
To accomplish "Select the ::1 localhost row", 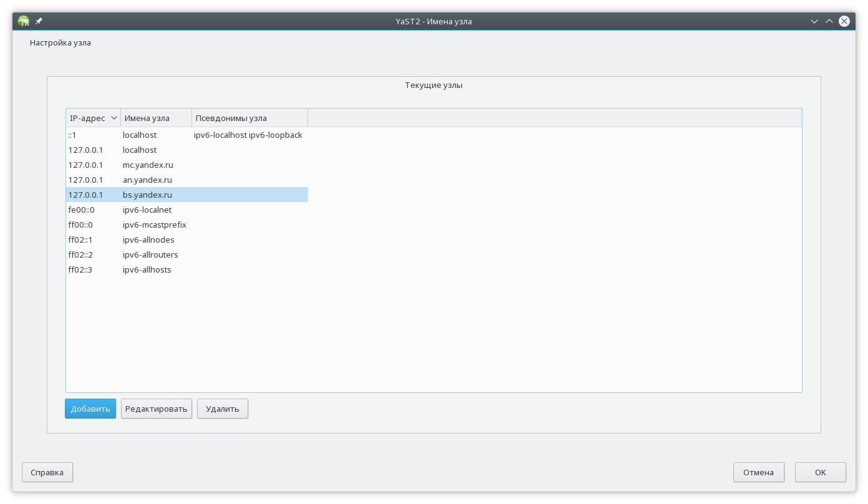I will pos(187,135).
